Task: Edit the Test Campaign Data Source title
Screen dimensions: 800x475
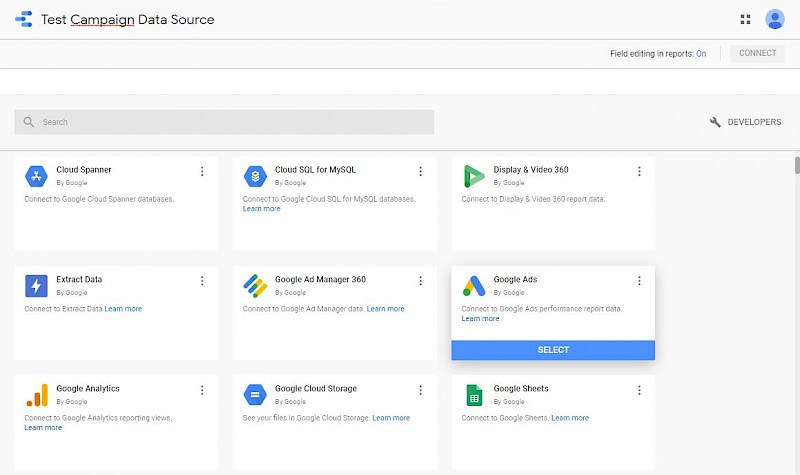Action: [128, 19]
